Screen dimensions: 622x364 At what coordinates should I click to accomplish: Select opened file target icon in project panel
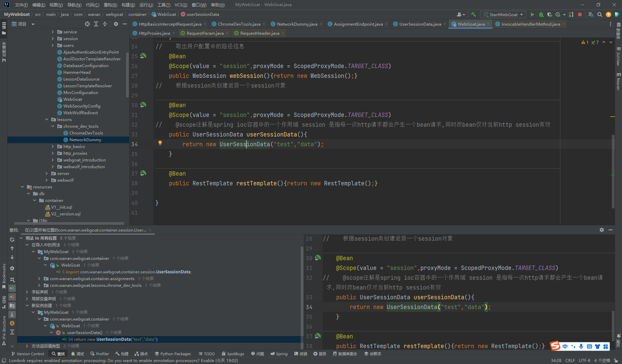[87, 24]
